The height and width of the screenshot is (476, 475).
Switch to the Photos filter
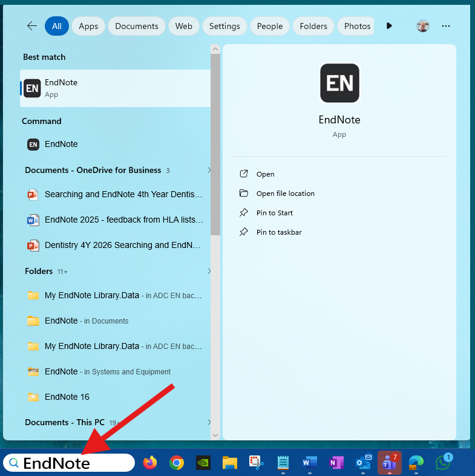pyautogui.click(x=356, y=26)
